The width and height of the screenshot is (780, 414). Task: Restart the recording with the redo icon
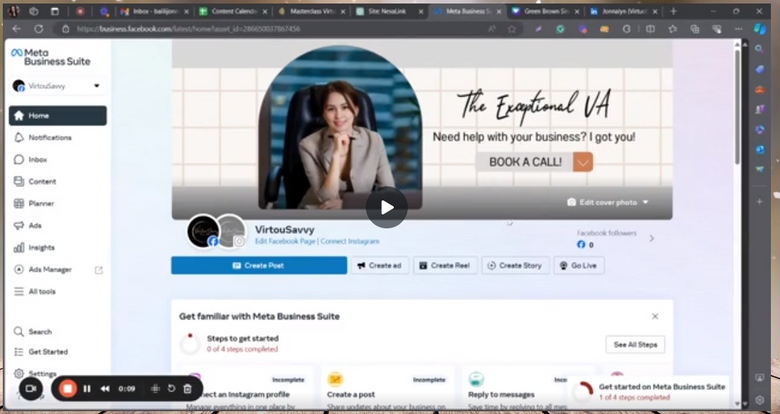[x=171, y=389]
